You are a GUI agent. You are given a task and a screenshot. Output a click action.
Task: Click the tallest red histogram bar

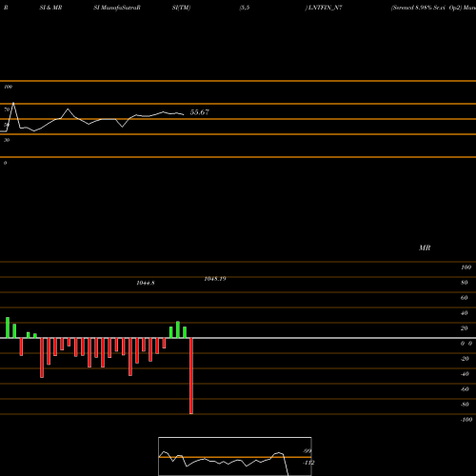pos(191,376)
